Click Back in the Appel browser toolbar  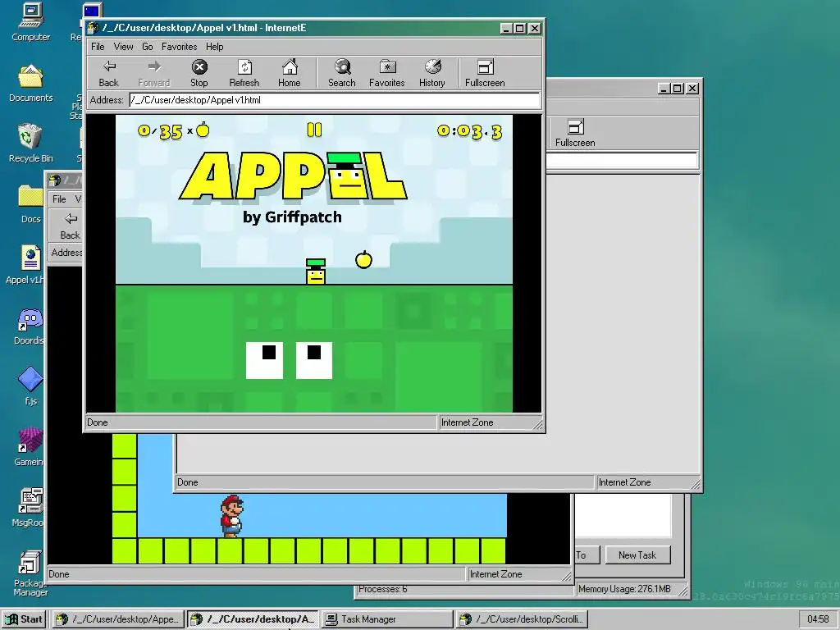[109, 73]
